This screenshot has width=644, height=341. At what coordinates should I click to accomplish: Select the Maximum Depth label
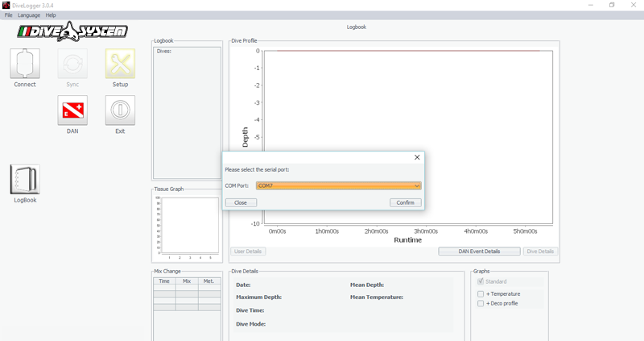(x=258, y=297)
